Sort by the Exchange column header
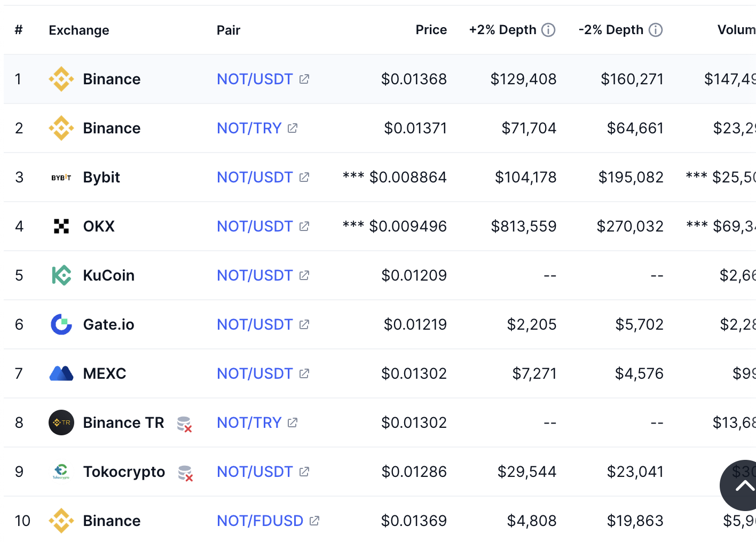The width and height of the screenshot is (756, 542). (x=79, y=30)
